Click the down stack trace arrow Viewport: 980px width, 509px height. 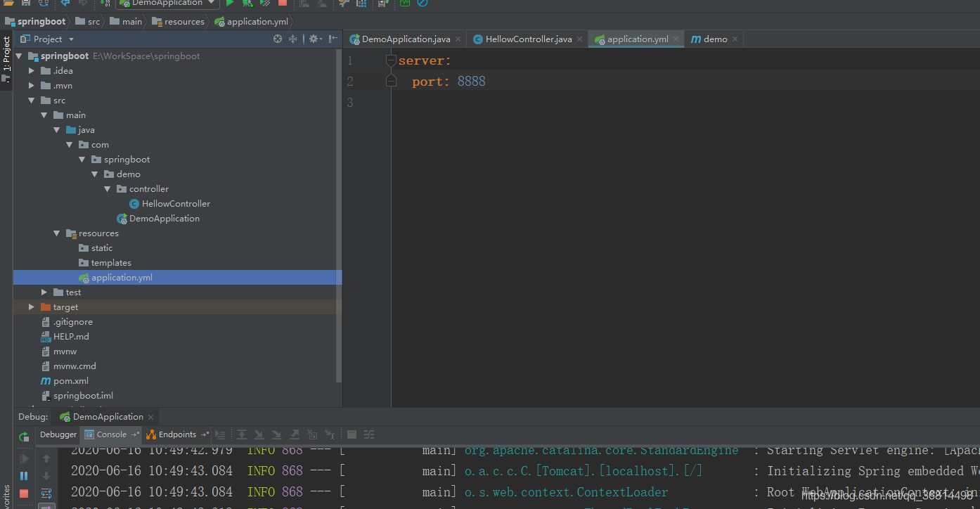[x=46, y=476]
